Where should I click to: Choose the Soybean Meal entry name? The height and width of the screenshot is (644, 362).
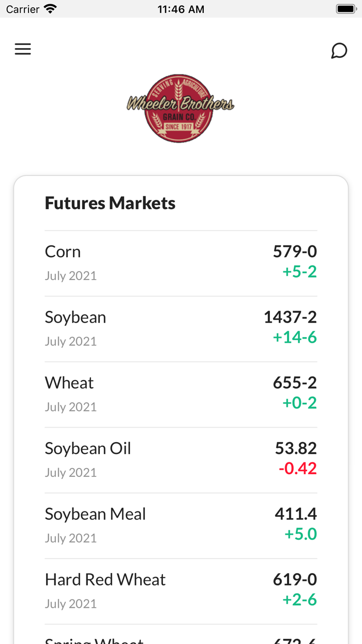click(95, 514)
